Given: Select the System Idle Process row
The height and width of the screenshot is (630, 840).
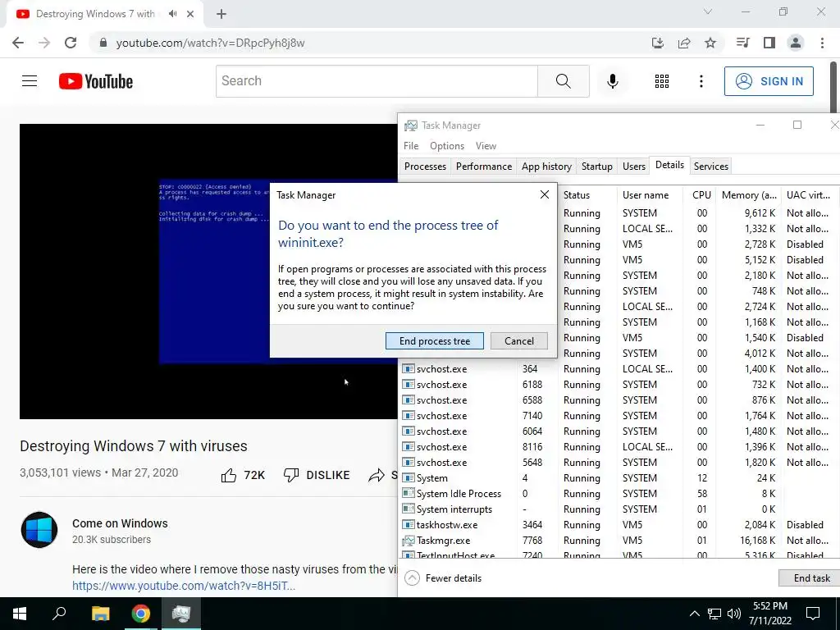Looking at the screenshot, I should (x=620, y=493).
